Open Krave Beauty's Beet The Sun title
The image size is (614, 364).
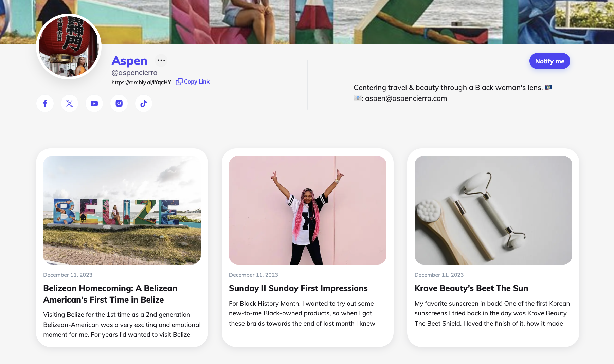471,288
